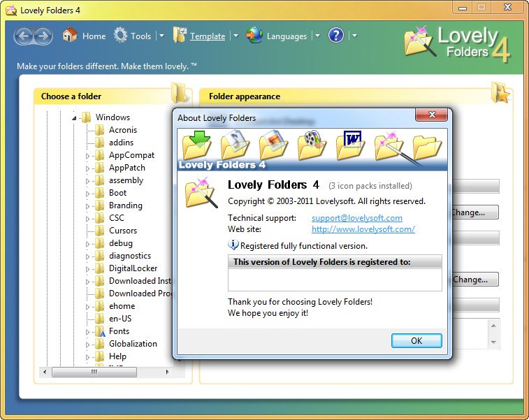Click the Lovely Folders 4 logo
The height and width of the screenshot is (420, 529).
click(458, 45)
